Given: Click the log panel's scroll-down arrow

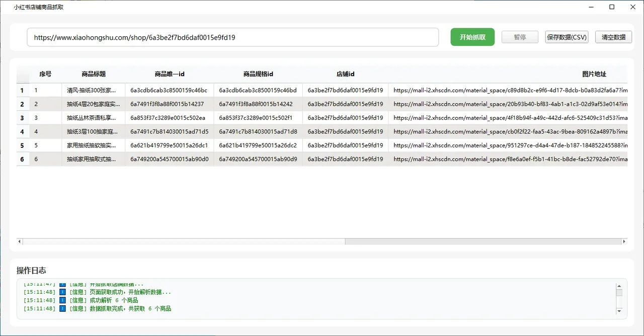Looking at the screenshot, I should click(x=619, y=311).
